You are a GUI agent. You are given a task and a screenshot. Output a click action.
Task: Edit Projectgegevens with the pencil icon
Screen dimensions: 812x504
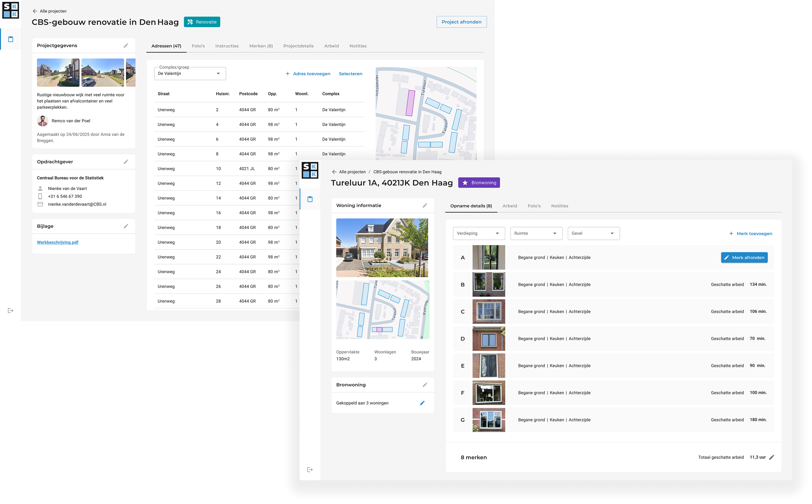tap(126, 46)
